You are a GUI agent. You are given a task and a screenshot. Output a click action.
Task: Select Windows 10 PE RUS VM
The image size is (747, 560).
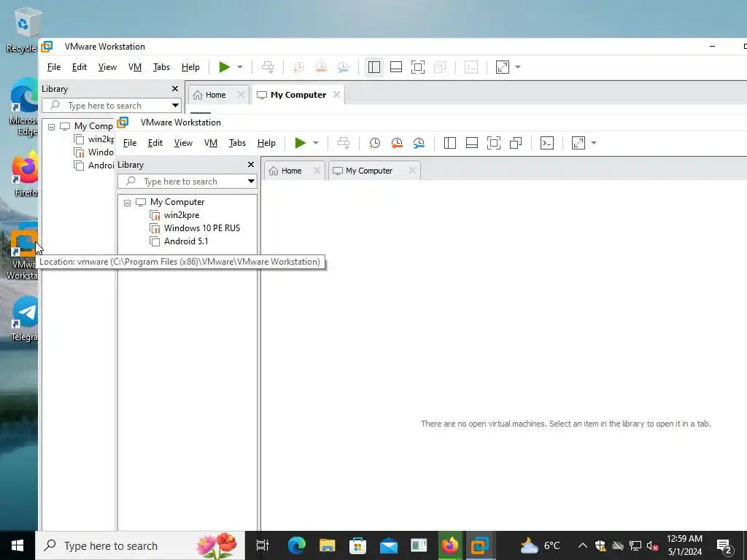tap(202, 228)
